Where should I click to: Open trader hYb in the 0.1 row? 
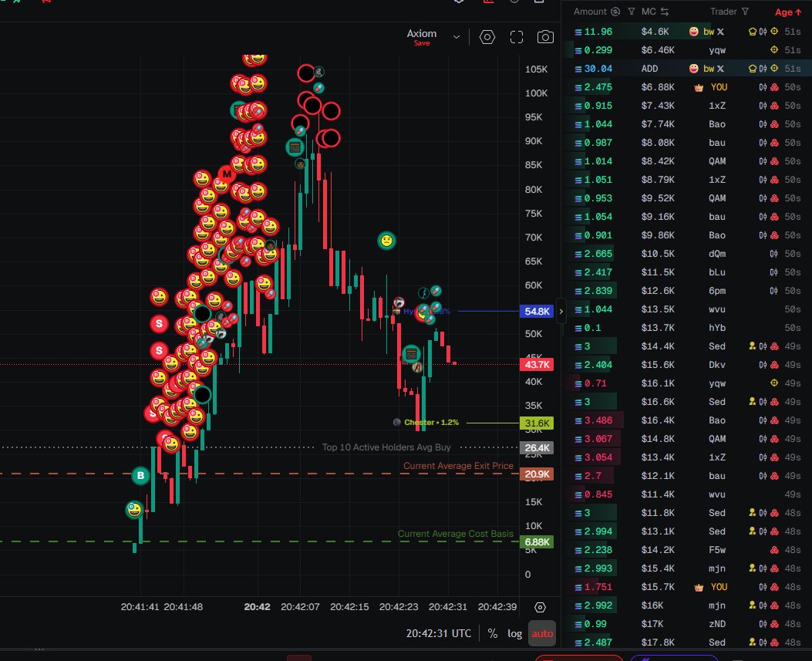(x=716, y=328)
